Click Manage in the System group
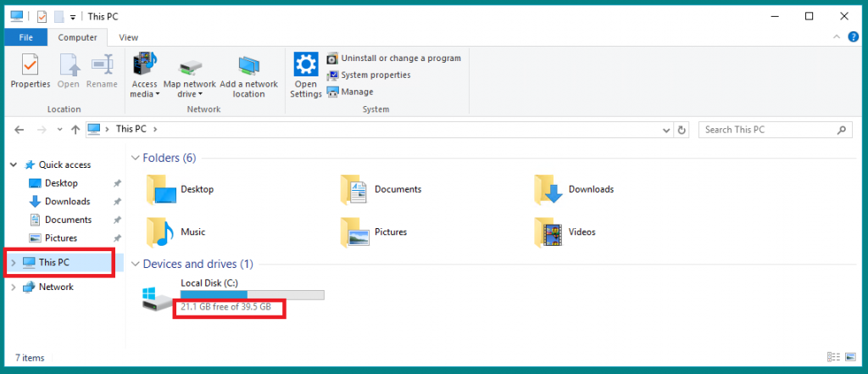Screen dimensions: 868x374 (x=350, y=92)
